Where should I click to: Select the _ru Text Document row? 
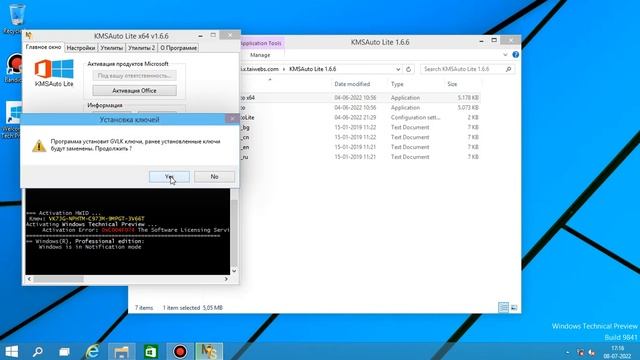(x=360, y=157)
